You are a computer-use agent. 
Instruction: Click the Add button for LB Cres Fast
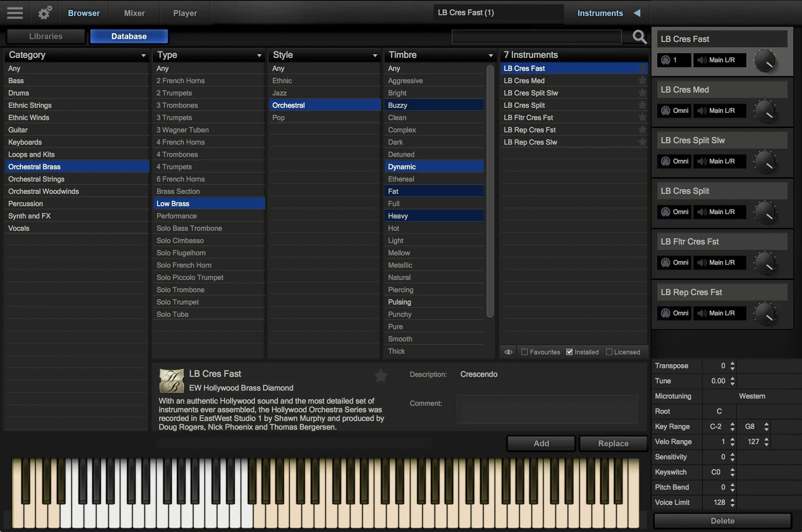pyautogui.click(x=540, y=443)
